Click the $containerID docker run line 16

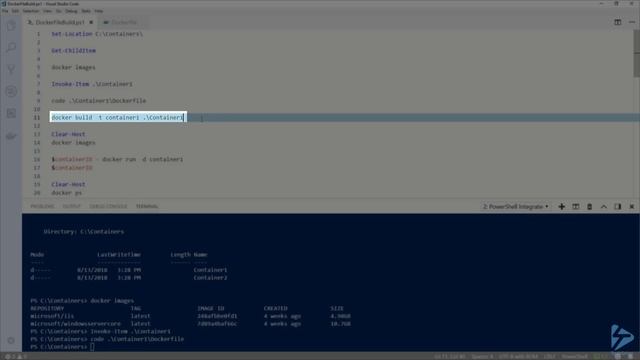tap(117, 159)
